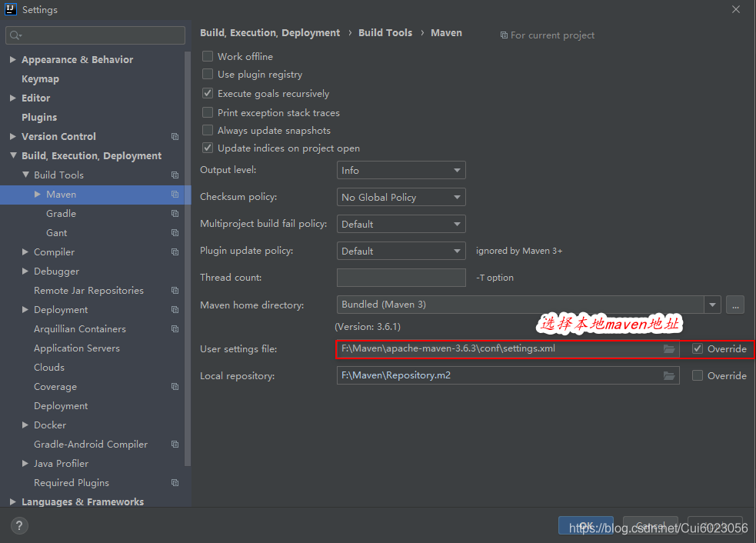Click the search magnifier icon in settings
This screenshot has height=543, width=756.
[15, 35]
